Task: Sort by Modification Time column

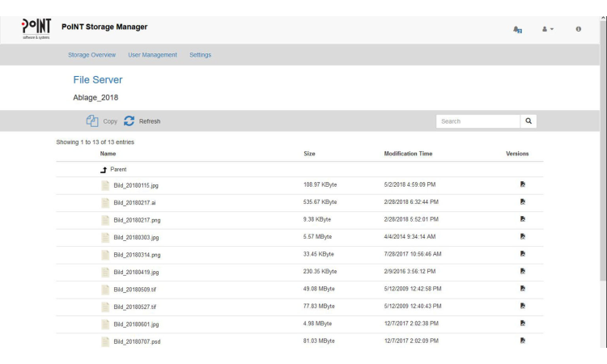Action: (x=408, y=154)
